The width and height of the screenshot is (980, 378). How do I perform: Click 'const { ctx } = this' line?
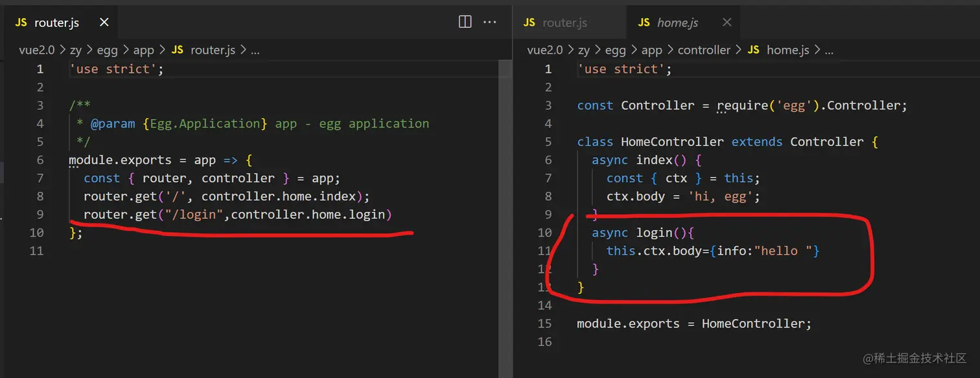683,178
